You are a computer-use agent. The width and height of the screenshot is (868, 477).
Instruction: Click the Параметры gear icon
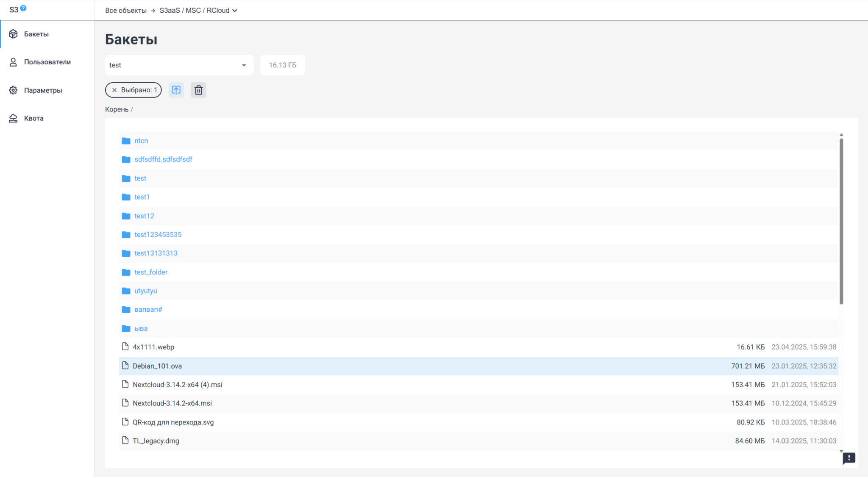tap(13, 90)
